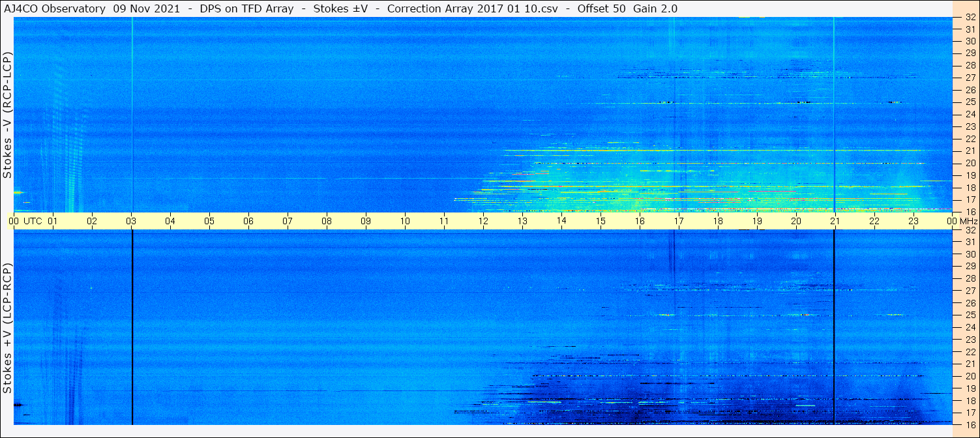
Task: Click the black vertical line at 21 UTC in lower panel
Action: point(834,326)
